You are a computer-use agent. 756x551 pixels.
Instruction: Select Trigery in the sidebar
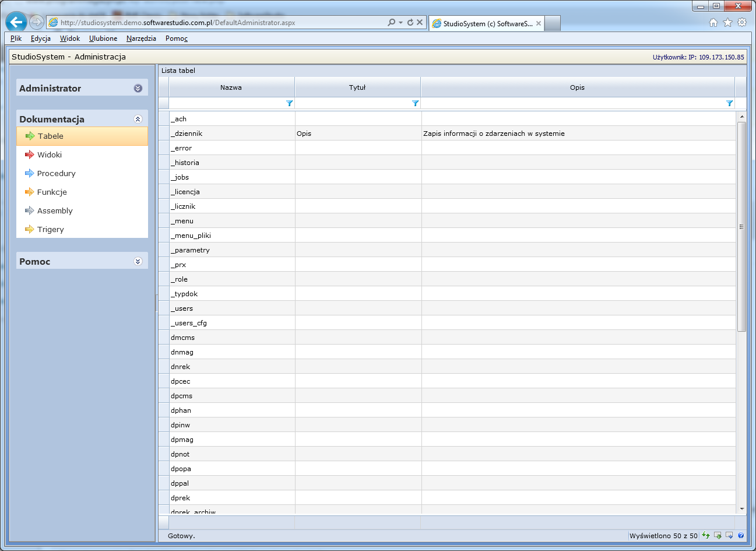[x=51, y=229]
